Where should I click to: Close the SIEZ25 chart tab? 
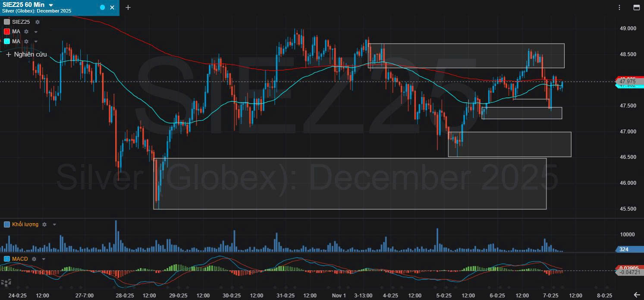[x=112, y=7]
